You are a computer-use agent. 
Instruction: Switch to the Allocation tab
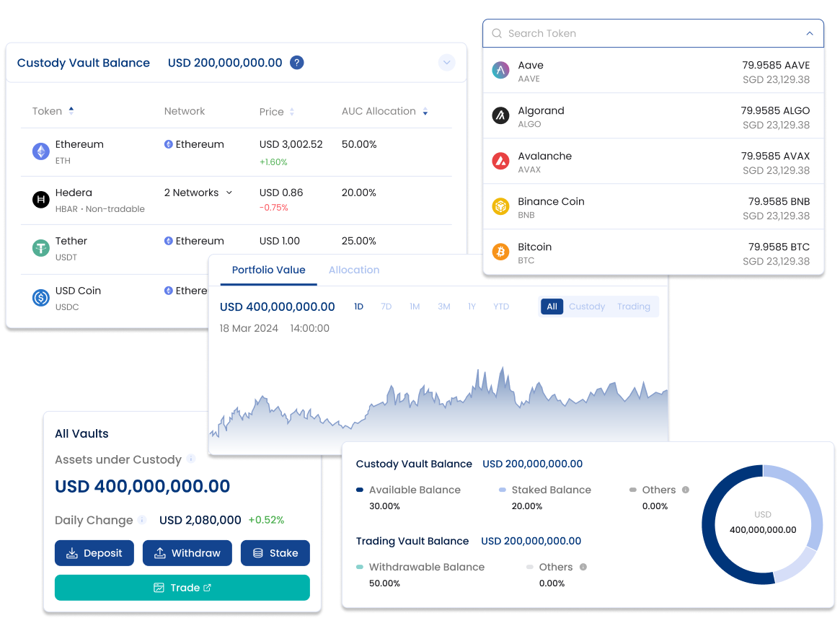pos(354,270)
